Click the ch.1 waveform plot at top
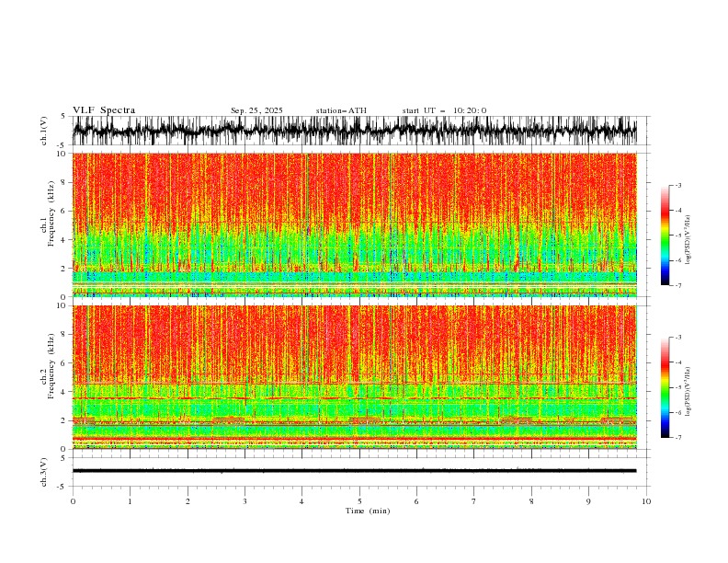Viewport: 728px width, 563px height. [x=354, y=131]
